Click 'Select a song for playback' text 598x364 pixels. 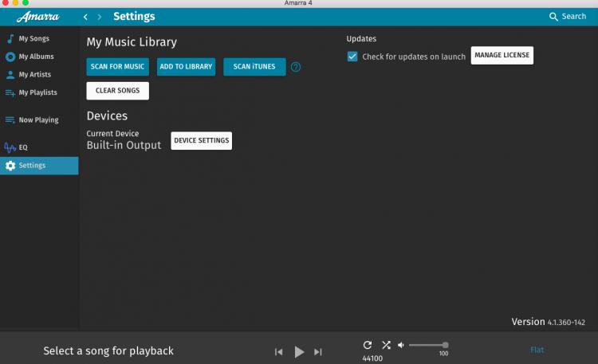108,350
